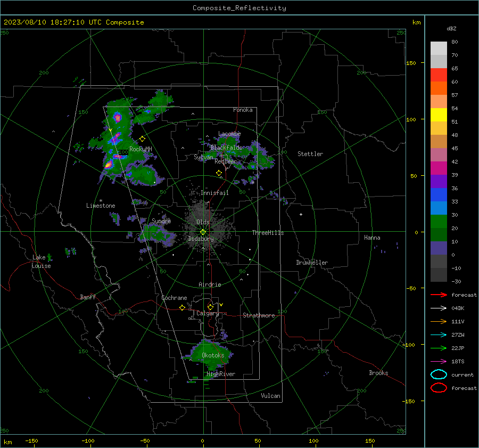Screen dimensions: 479x448
Task: Click the Lacombe label
Action: pyautogui.click(x=229, y=134)
